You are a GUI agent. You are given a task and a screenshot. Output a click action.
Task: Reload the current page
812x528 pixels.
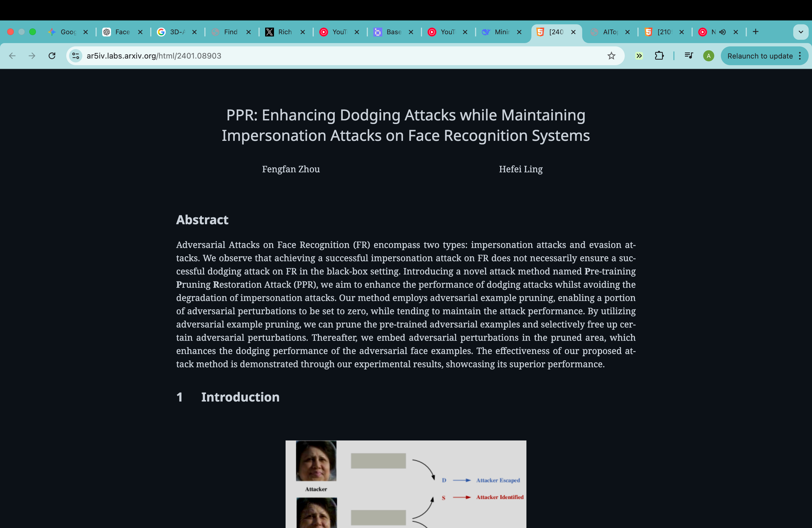[x=52, y=56]
